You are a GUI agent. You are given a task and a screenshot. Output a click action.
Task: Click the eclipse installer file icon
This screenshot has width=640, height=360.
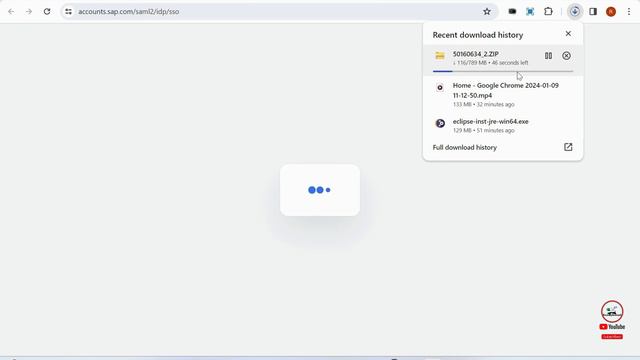point(440,123)
